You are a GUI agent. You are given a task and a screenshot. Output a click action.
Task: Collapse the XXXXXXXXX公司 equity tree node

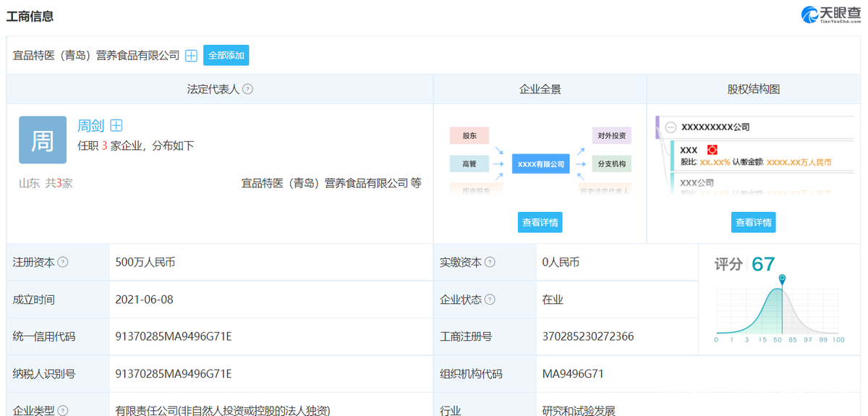click(x=671, y=127)
